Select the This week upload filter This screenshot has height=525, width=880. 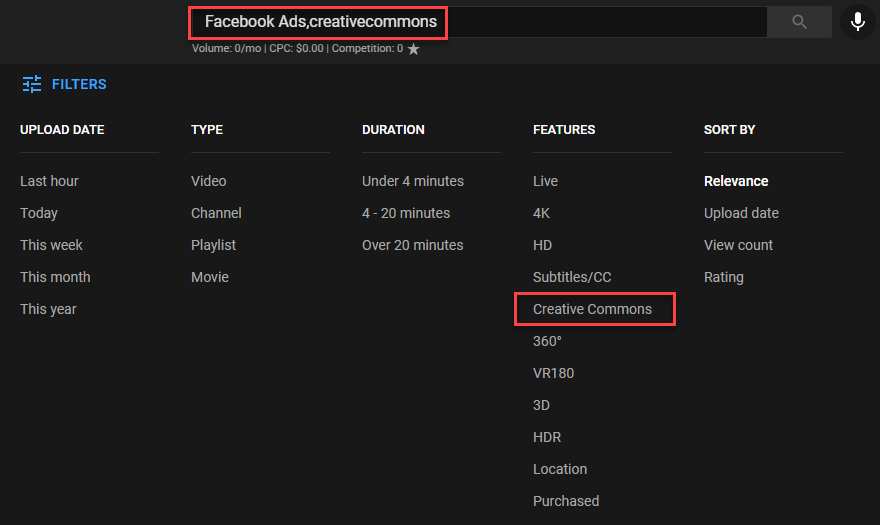[x=51, y=245]
